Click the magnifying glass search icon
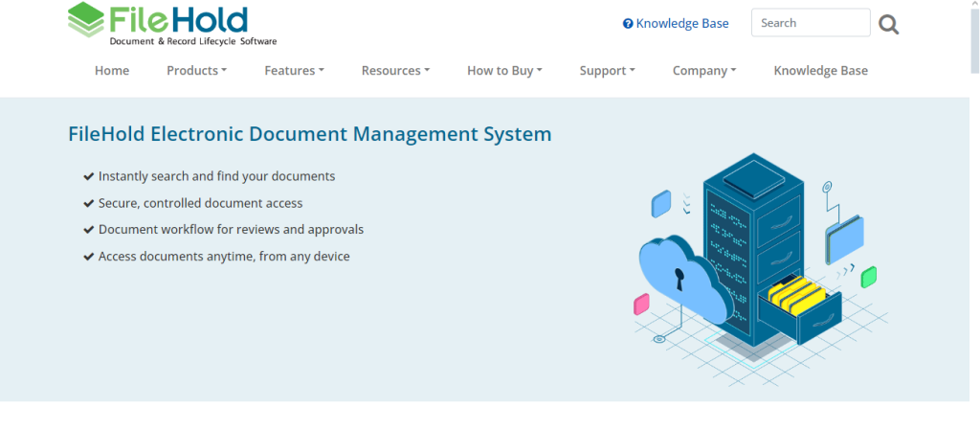The width and height of the screenshot is (980, 430). [888, 24]
